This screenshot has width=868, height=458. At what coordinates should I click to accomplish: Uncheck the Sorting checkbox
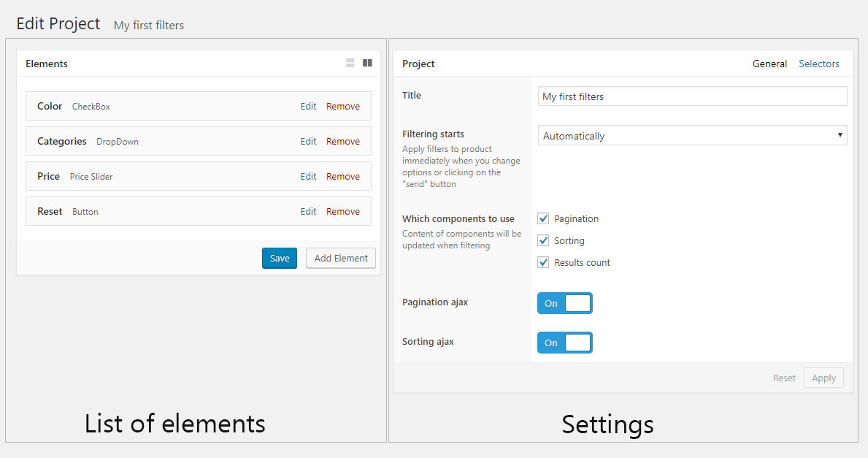[x=543, y=240]
